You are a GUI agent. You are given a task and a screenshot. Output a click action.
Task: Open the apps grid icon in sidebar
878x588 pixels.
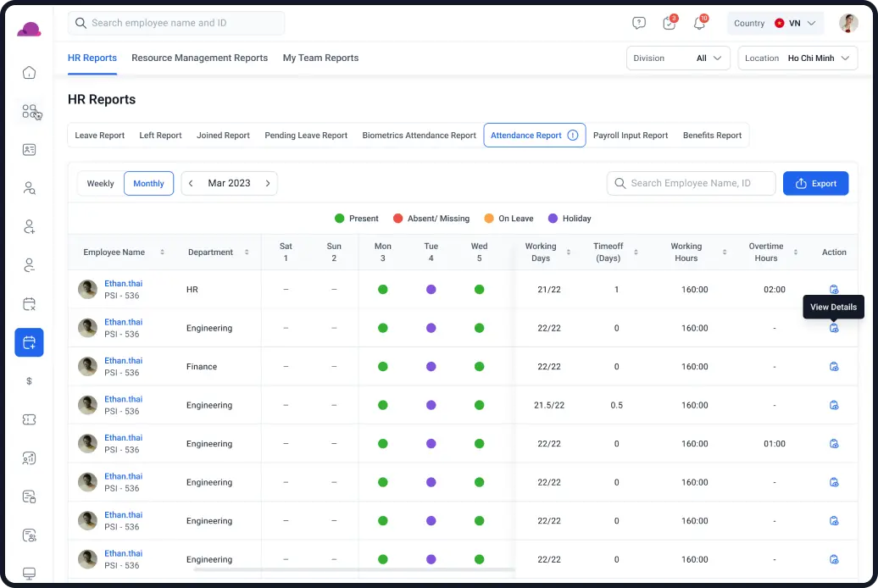point(29,112)
